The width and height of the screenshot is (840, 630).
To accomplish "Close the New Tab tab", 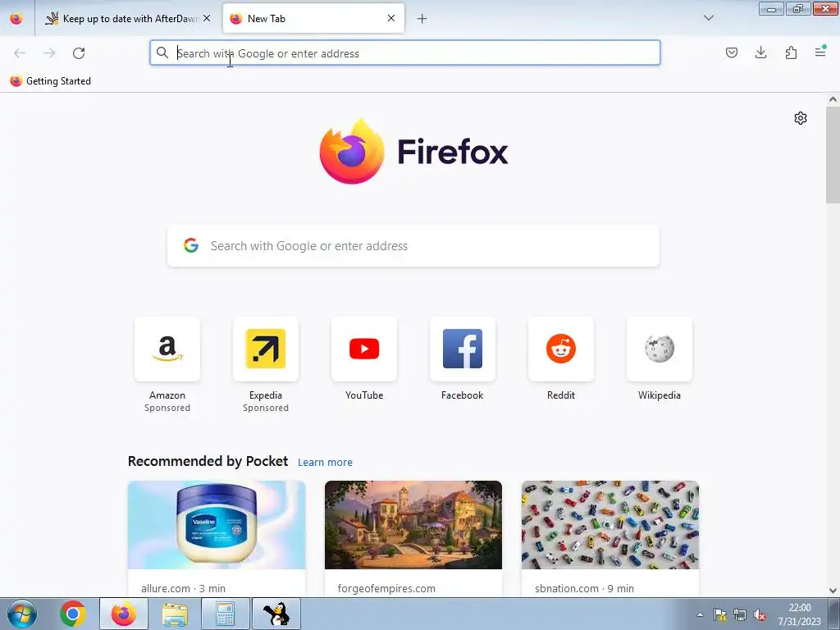I will point(391,18).
